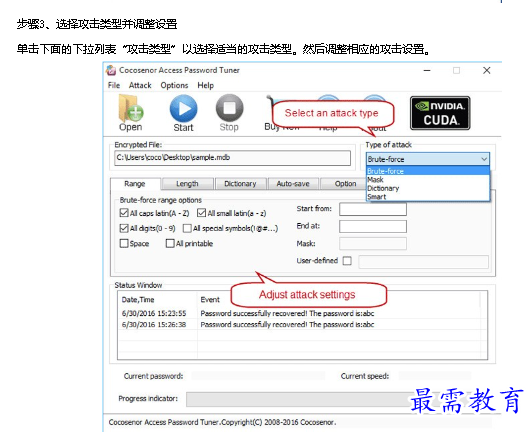Choose Dictionary from attack type list

tap(428, 188)
